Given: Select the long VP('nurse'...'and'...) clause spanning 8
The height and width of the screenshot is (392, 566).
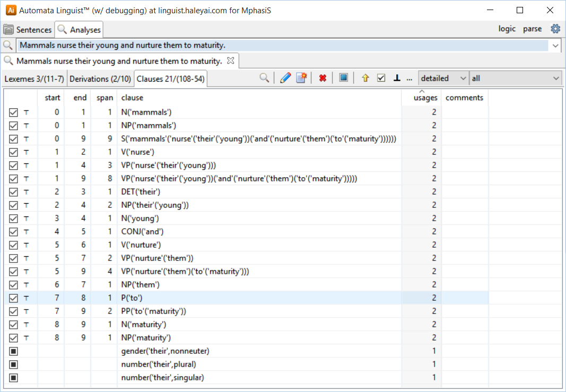Looking at the screenshot, I should tap(239, 179).
